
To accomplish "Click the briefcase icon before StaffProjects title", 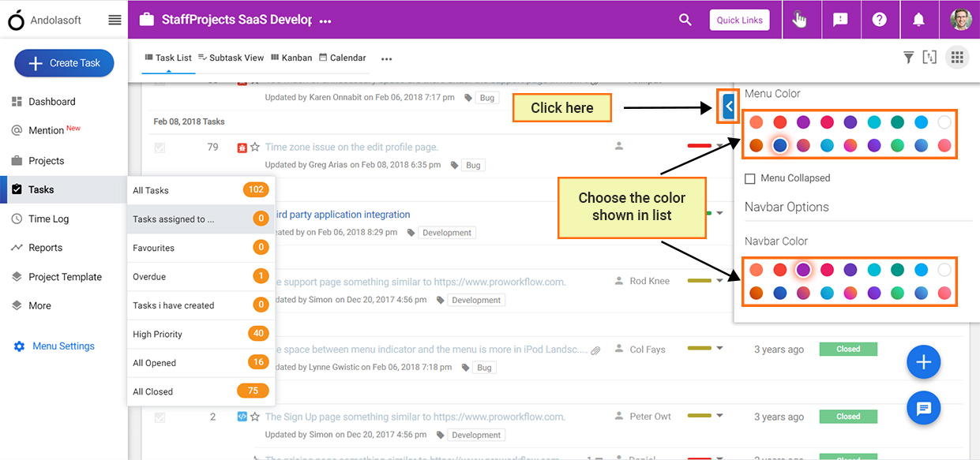I will point(146,20).
